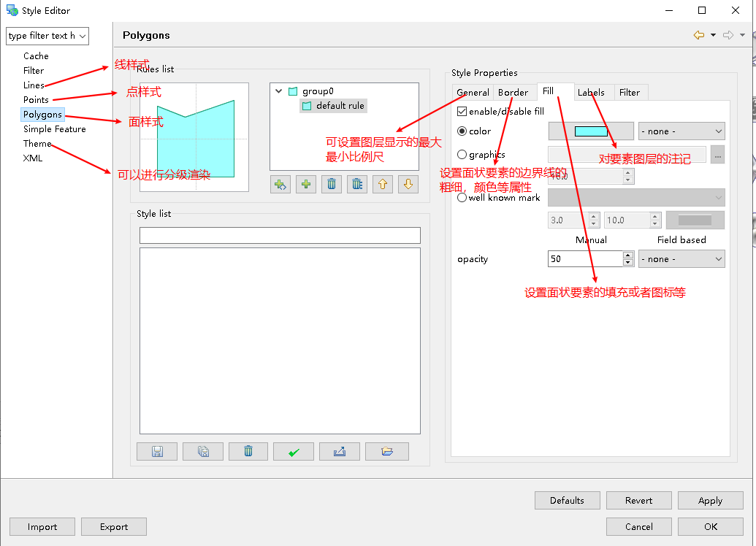This screenshot has width=756, height=546.
Task: Move rule down with the down arrow icon
Action: [408, 184]
